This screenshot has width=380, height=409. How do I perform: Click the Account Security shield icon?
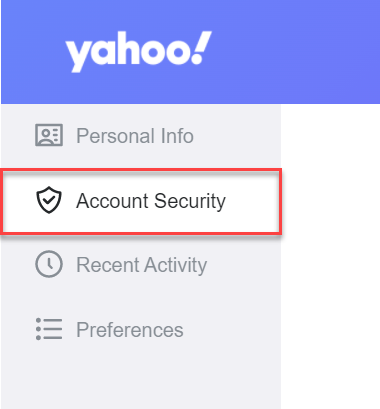point(49,200)
